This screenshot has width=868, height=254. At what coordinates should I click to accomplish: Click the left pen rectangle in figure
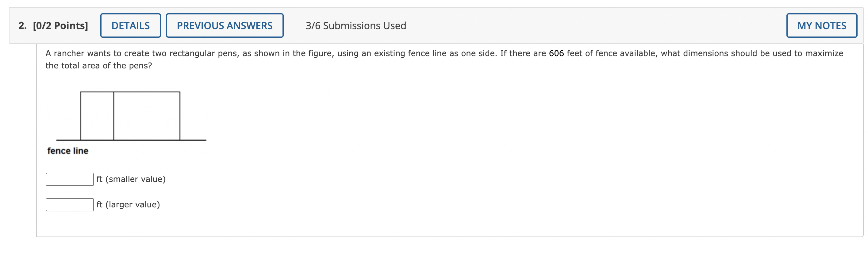pos(97,116)
